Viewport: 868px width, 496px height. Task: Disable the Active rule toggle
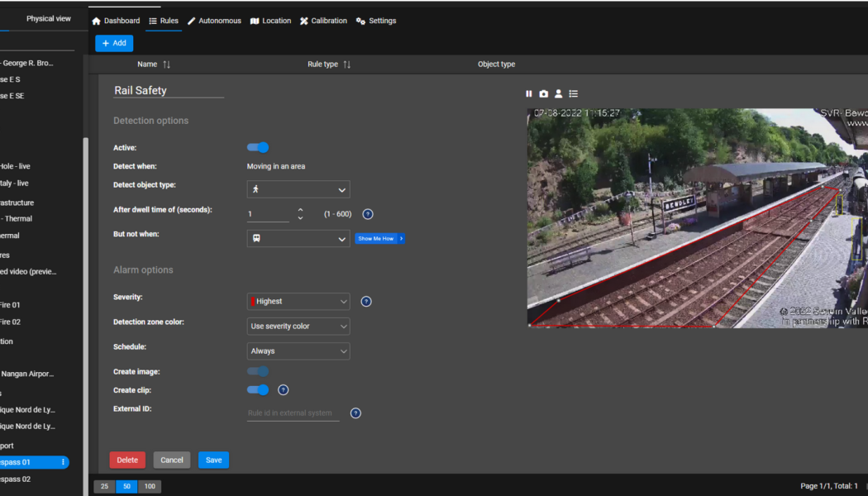click(258, 147)
